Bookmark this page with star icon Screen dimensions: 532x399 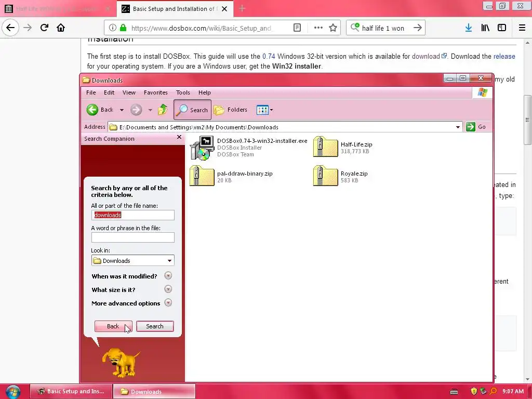(x=333, y=28)
